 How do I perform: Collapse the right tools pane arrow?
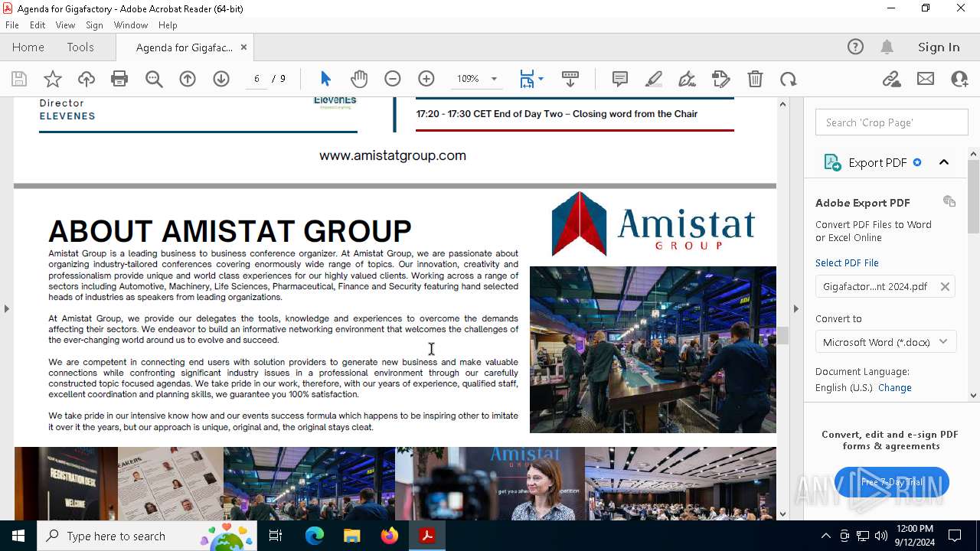tap(795, 308)
